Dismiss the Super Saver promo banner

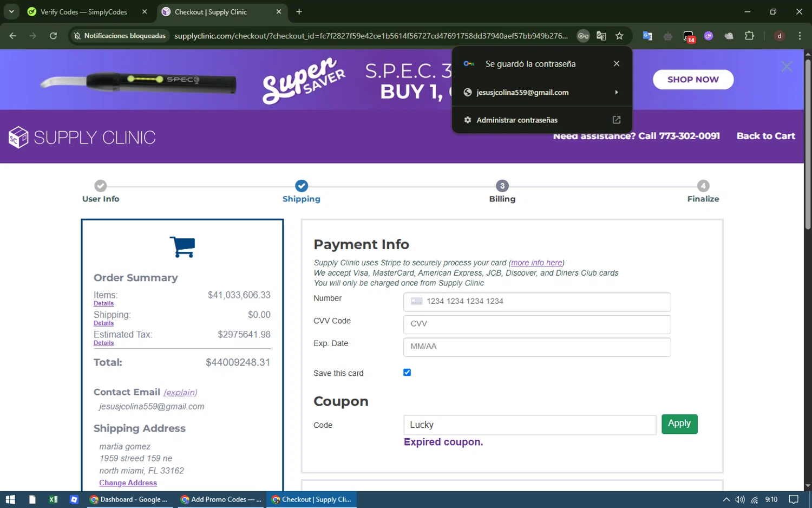click(787, 67)
